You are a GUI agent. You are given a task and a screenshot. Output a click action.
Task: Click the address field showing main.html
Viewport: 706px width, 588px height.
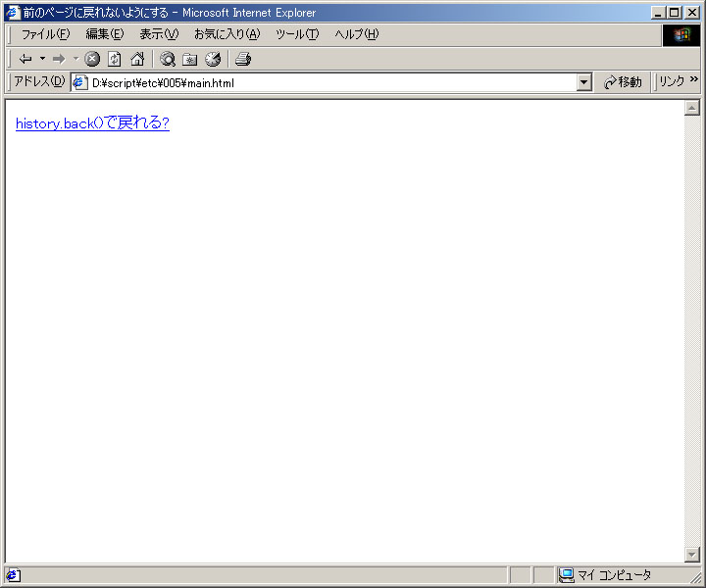(x=331, y=82)
